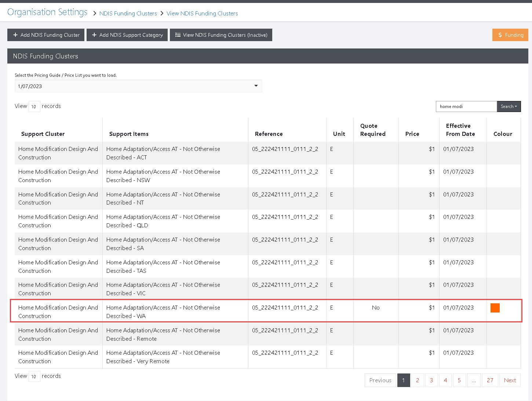532x401 pixels.
Task: Open the top View records count selector
Action: [34, 106]
